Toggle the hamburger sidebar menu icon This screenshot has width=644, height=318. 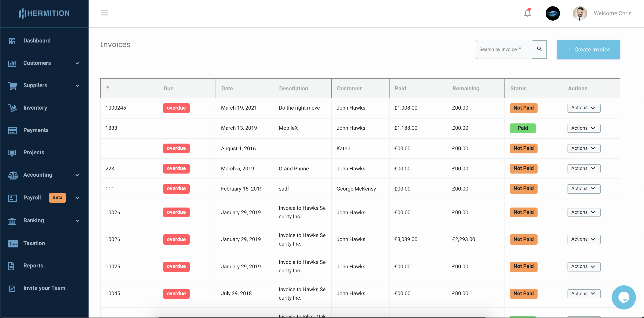pos(104,13)
